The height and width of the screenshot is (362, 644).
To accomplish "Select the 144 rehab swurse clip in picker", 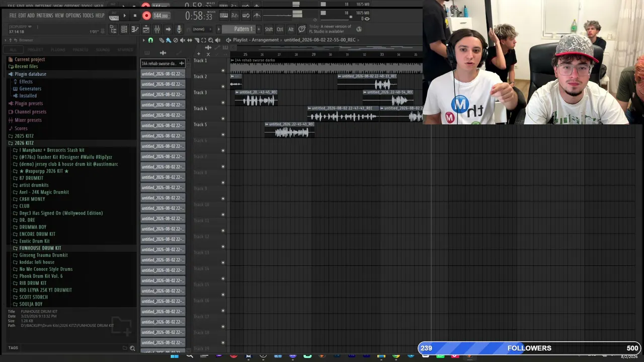I will pyautogui.click(x=163, y=63).
